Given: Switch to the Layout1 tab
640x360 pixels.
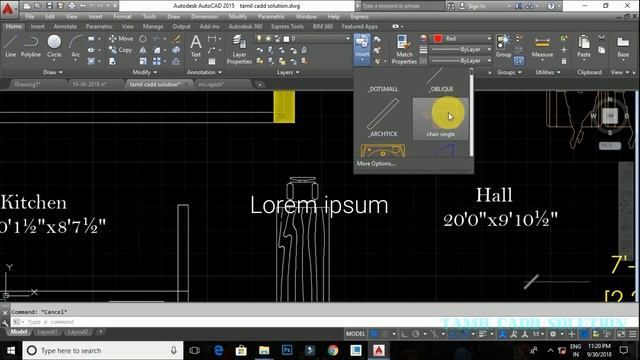Looking at the screenshot, I should pos(47,332).
